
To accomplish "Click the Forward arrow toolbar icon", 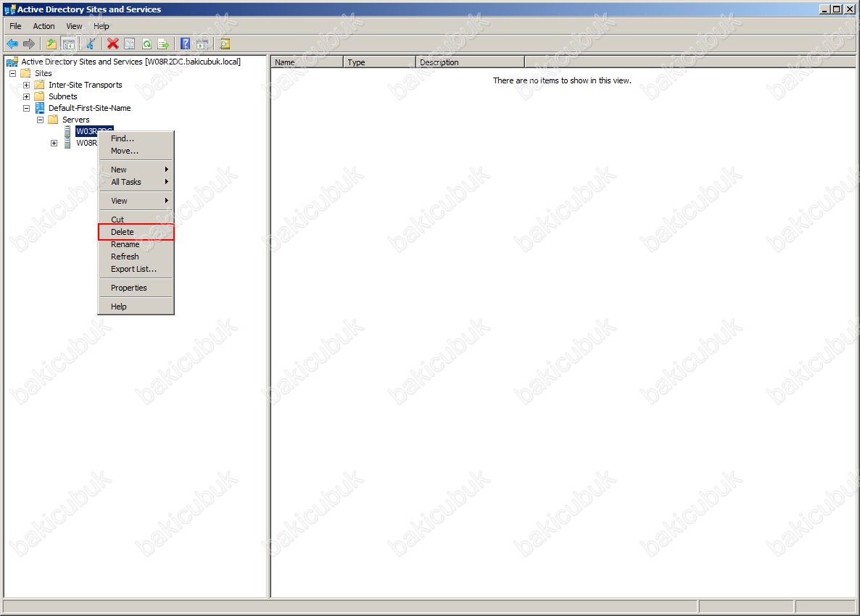I will [29, 43].
